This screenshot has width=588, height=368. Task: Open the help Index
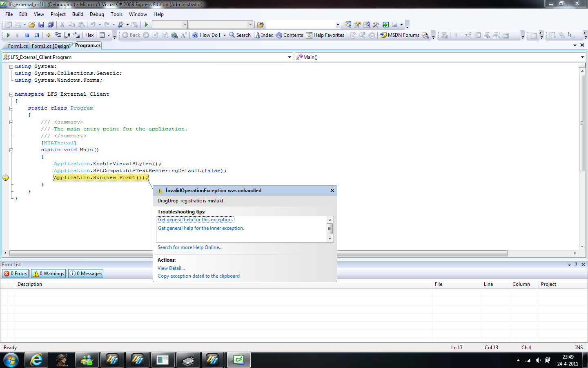pos(263,35)
